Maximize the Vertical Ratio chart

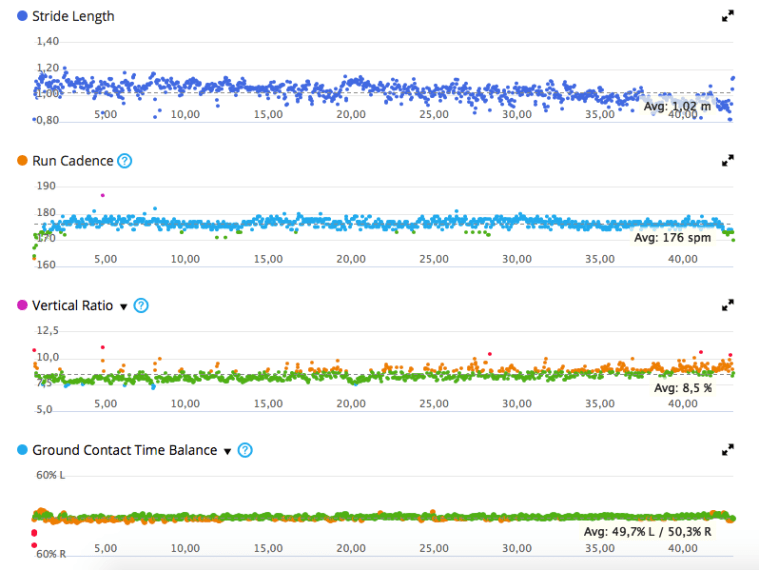click(x=728, y=305)
